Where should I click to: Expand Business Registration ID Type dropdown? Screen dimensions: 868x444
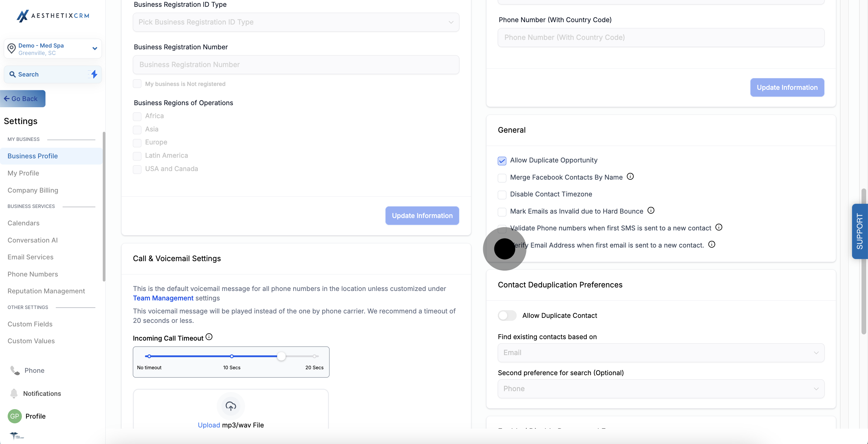pyautogui.click(x=296, y=22)
